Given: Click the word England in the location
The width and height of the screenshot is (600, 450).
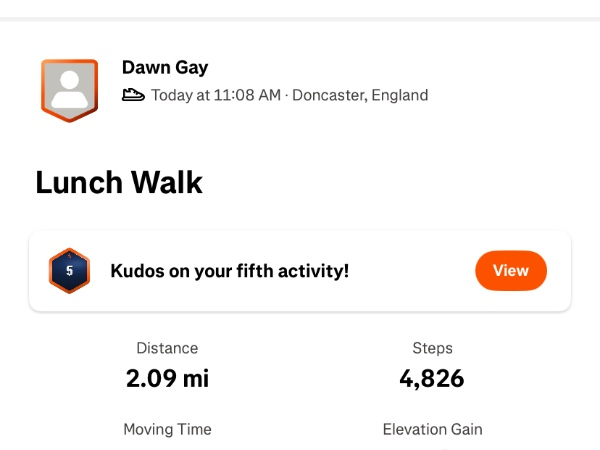Looking at the screenshot, I should (398, 96).
